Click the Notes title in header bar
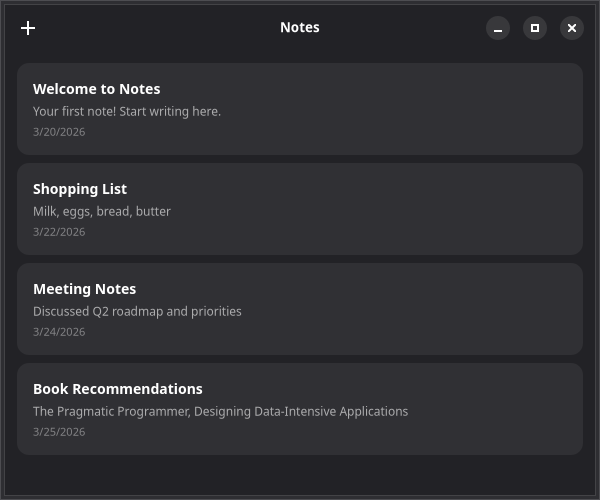The height and width of the screenshot is (500, 600). point(299,28)
